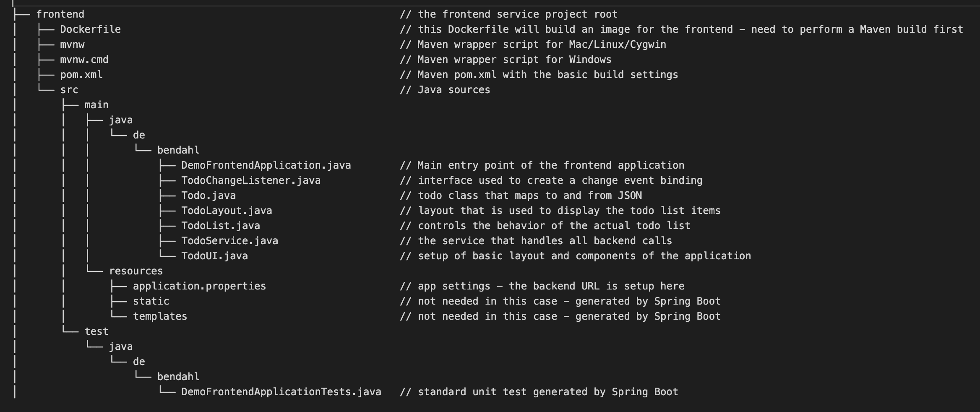Select the main folder under src

tap(96, 105)
